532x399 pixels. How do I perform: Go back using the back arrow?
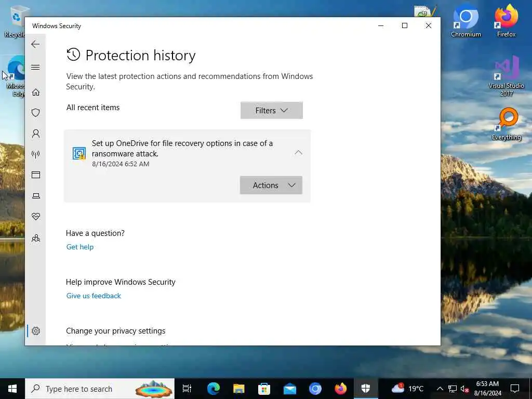35,44
